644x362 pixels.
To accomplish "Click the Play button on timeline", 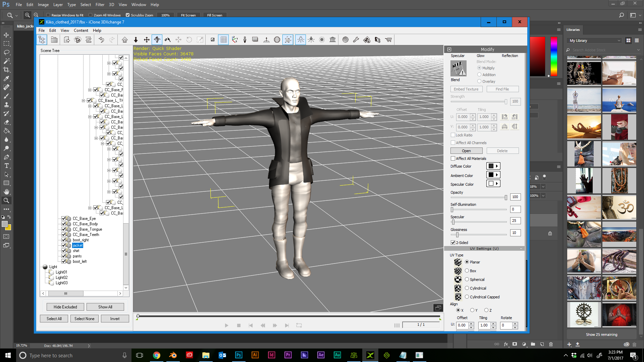I will [226, 325].
